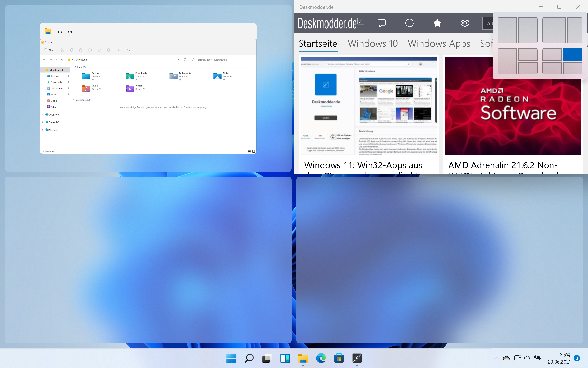This screenshot has height=368, width=588.
Task: Open See more ellipsis in Explorer preview
Action: 140,50
